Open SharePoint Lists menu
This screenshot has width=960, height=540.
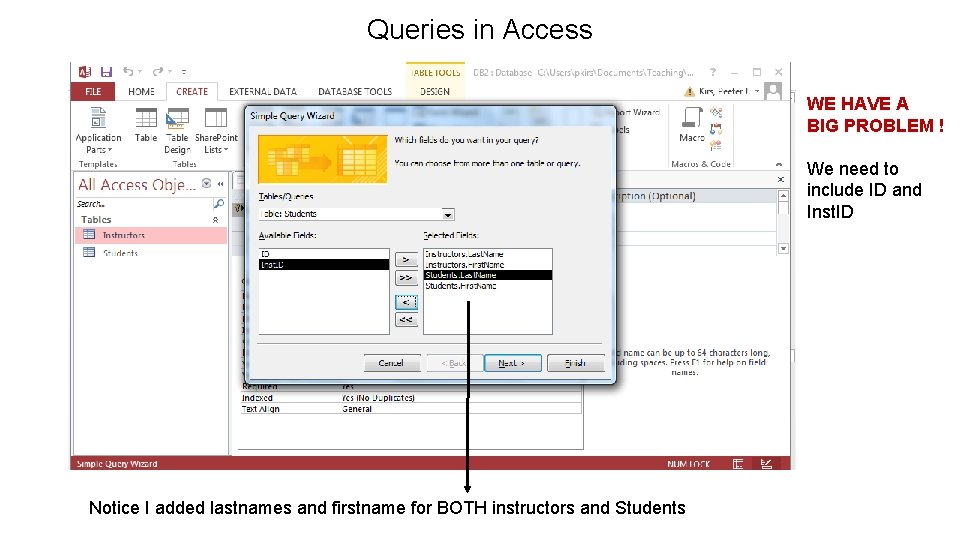[x=216, y=130]
